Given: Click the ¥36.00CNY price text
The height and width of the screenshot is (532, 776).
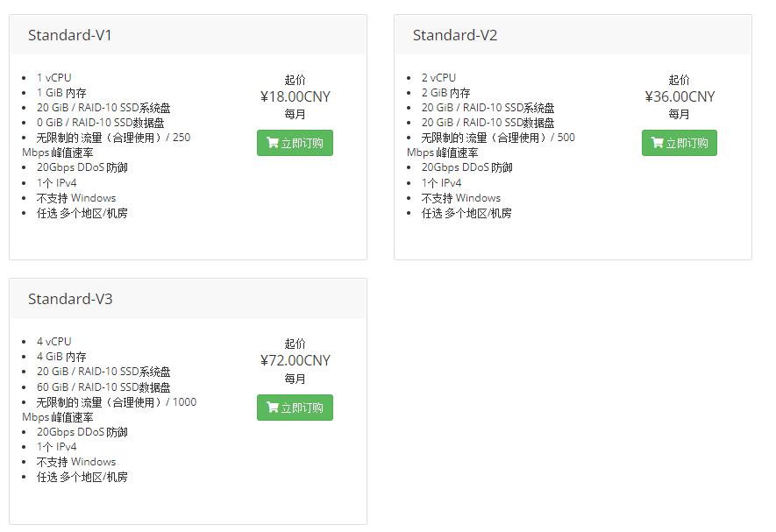Looking at the screenshot, I should click(x=680, y=96).
